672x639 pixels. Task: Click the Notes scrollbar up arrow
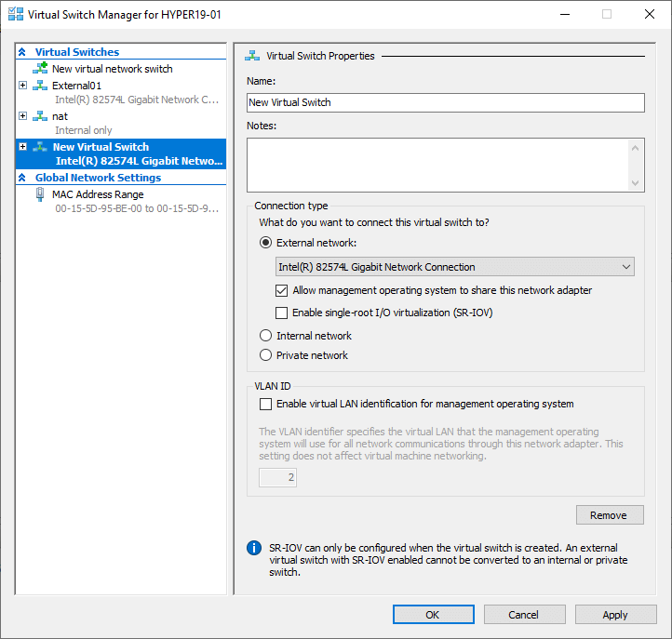tap(635, 148)
